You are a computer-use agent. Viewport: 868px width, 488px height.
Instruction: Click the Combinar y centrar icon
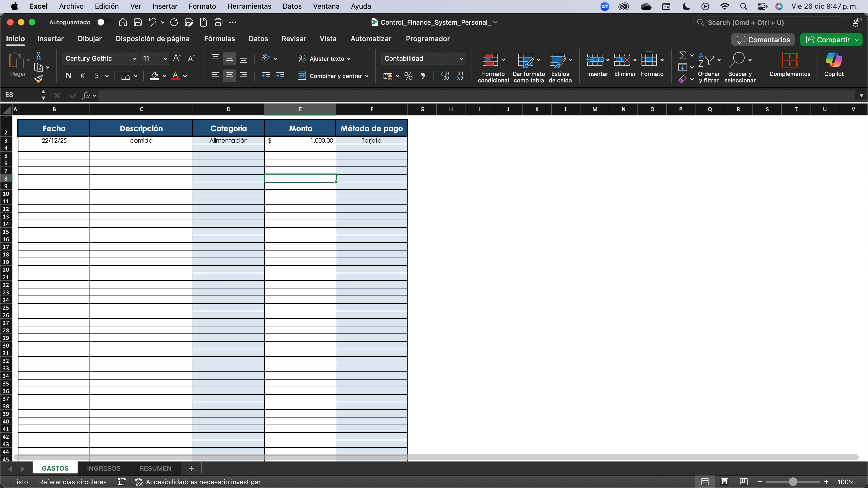(x=302, y=76)
